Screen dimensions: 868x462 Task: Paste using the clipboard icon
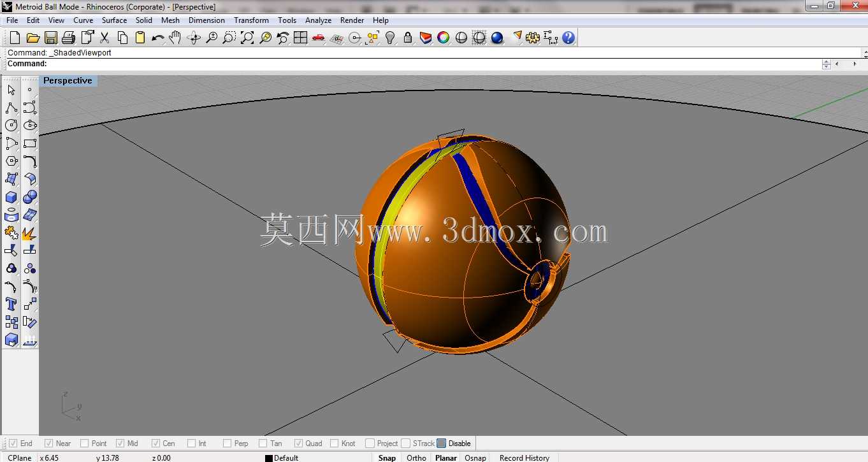pyautogui.click(x=140, y=38)
